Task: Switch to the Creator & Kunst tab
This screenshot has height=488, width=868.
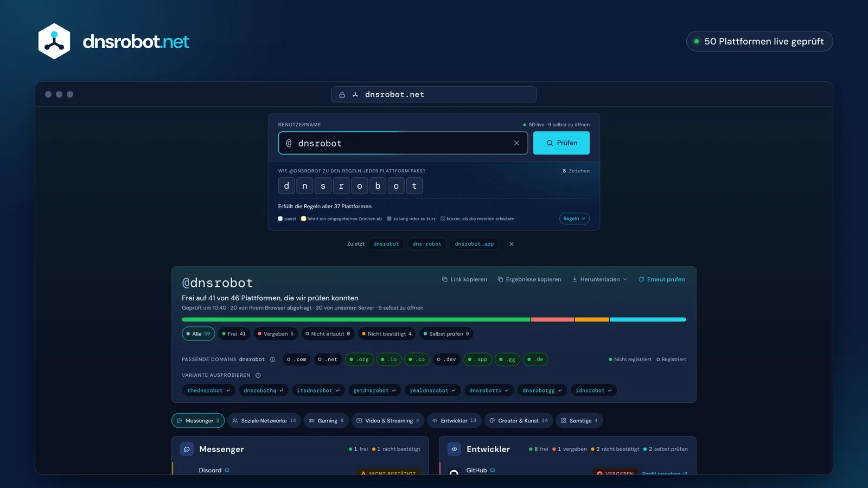Action: click(x=519, y=421)
